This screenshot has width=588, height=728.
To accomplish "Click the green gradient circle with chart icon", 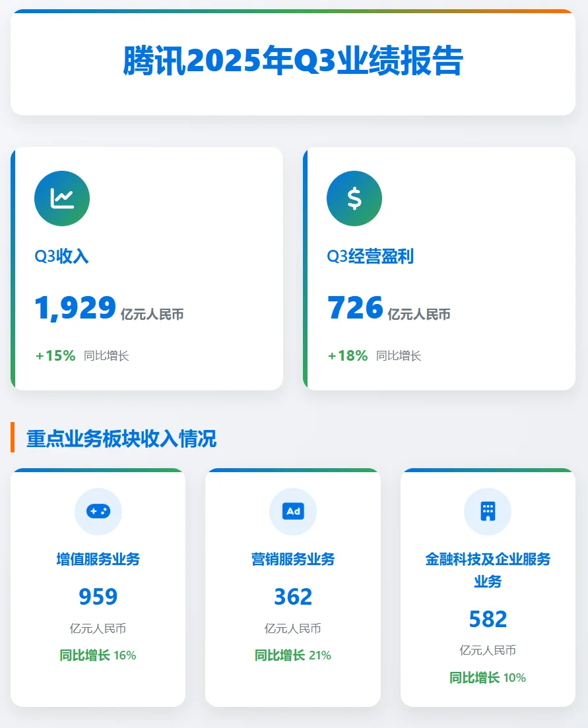I will click(x=62, y=198).
